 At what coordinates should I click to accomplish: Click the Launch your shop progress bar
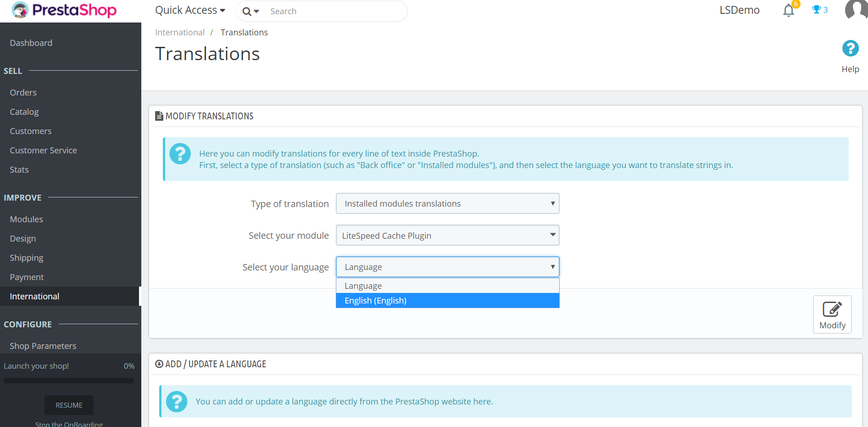(69, 381)
